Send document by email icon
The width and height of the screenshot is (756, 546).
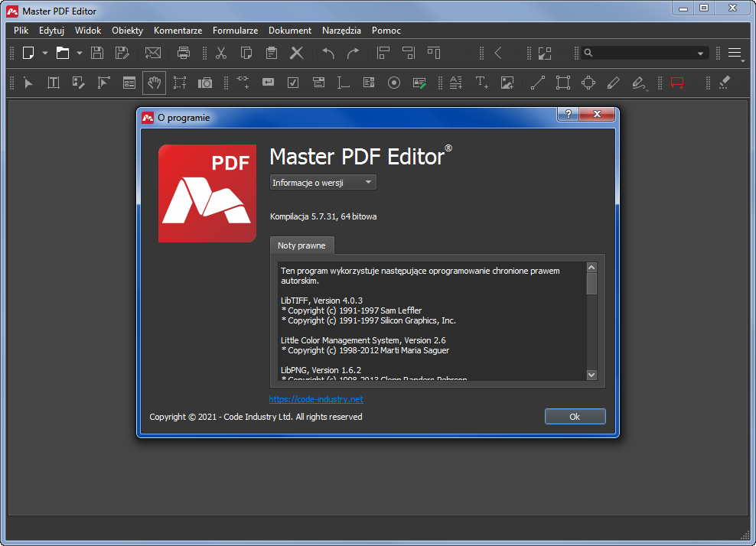(x=153, y=53)
